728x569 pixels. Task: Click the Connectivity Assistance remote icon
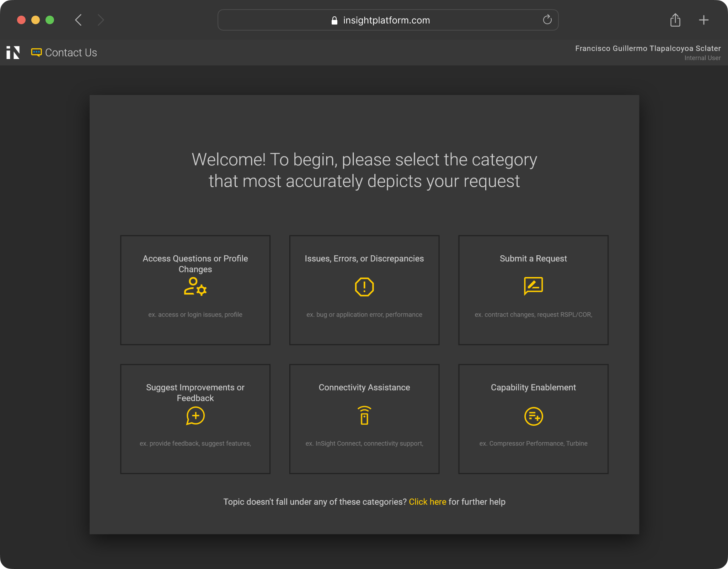point(364,415)
